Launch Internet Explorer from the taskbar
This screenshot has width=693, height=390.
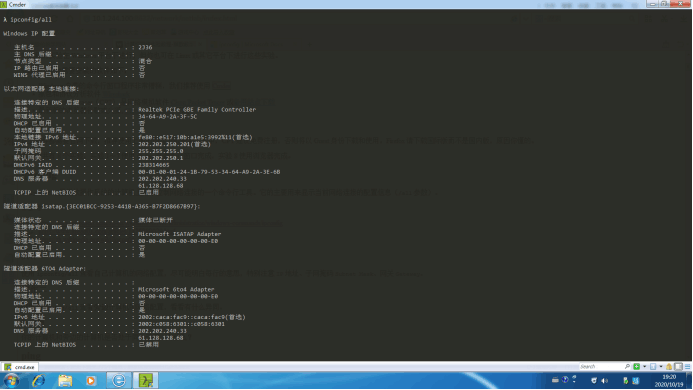point(38,380)
